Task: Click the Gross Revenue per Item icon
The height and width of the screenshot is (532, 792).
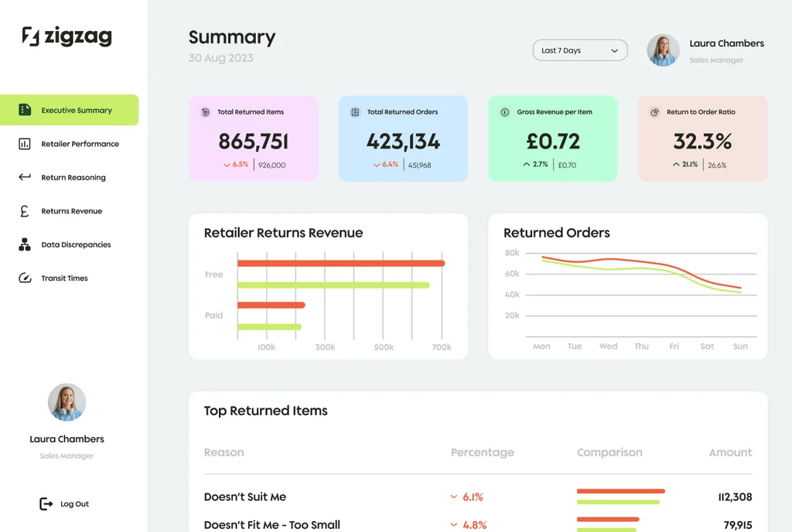Action: [x=505, y=112]
